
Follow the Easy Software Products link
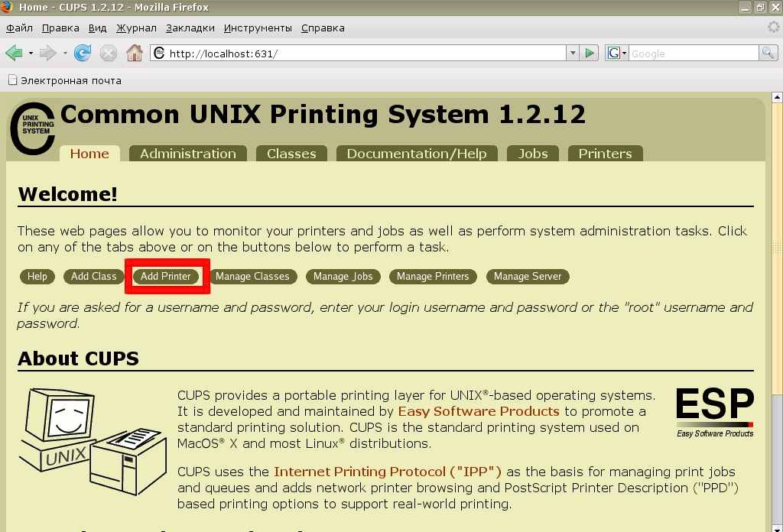pyautogui.click(x=479, y=411)
